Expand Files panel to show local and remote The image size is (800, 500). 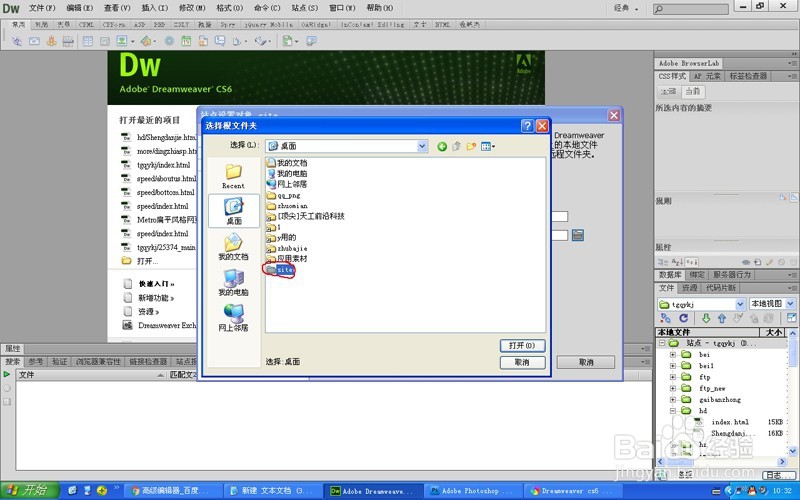(x=791, y=318)
